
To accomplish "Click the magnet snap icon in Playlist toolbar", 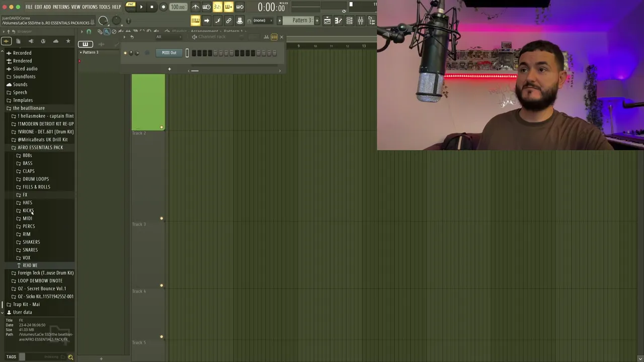I will pos(89,32).
